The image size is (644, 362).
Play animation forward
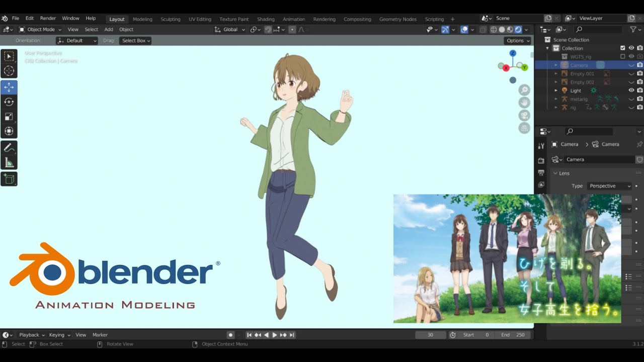275,335
